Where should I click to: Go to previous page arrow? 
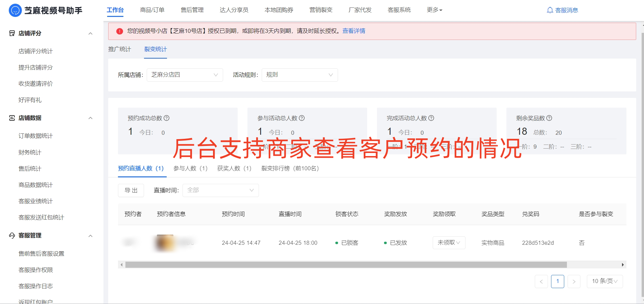pyautogui.click(x=541, y=281)
